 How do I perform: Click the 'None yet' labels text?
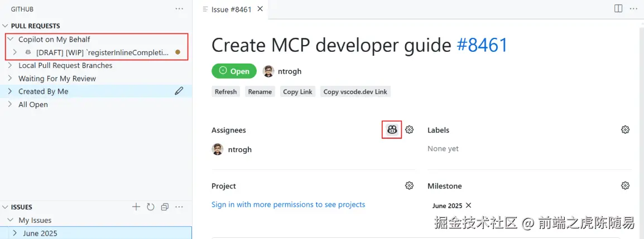point(443,149)
